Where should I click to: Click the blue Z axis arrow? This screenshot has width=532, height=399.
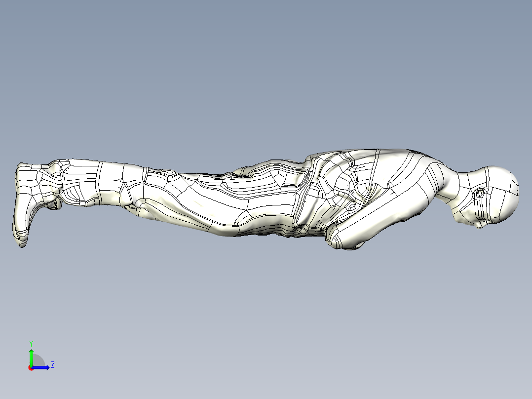(x=40, y=367)
